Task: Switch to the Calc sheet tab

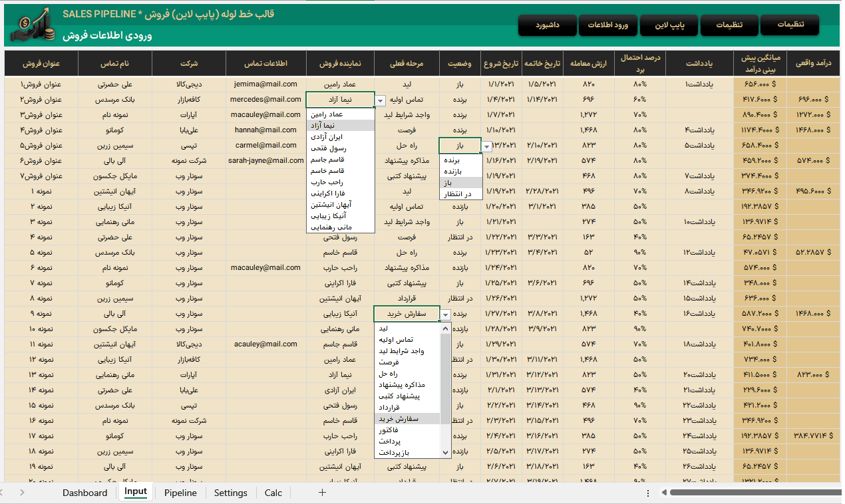Action: click(273, 493)
